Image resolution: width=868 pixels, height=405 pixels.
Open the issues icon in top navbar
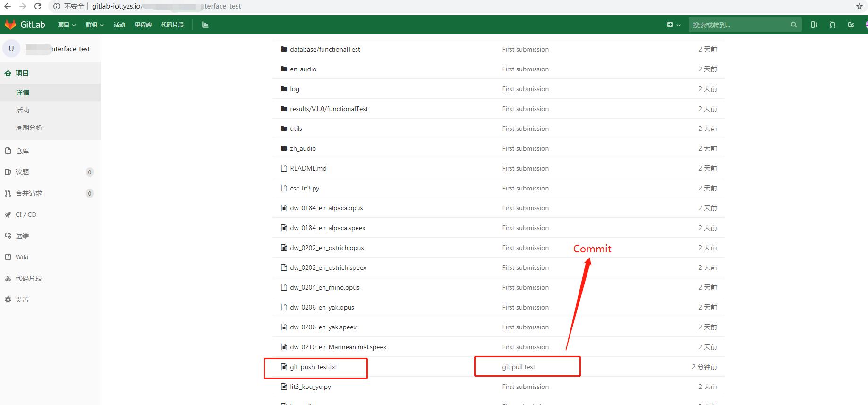pos(814,25)
